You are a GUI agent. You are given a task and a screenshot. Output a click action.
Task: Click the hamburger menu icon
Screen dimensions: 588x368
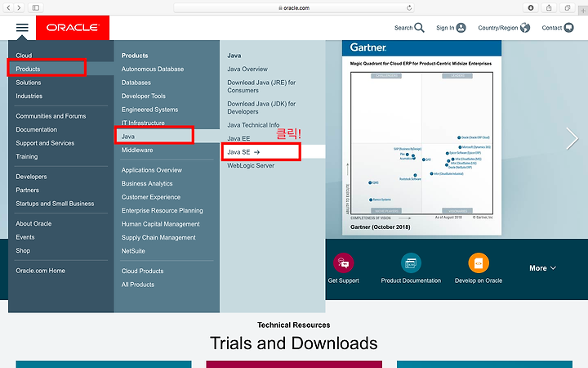click(x=22, y=28)
